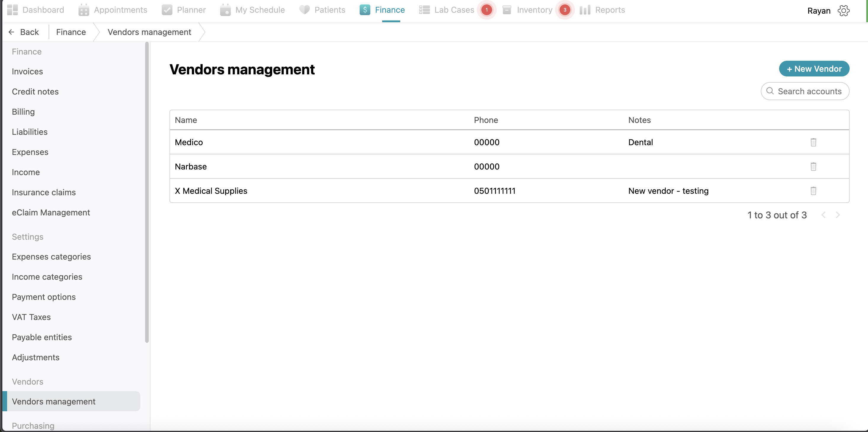Click the New Vendor button
Screen dimensions: 868x432
(x=814, y=69)
